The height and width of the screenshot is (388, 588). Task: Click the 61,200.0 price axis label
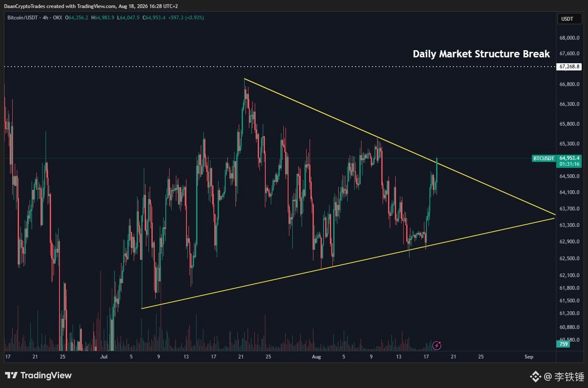click(x=569, y=313)
